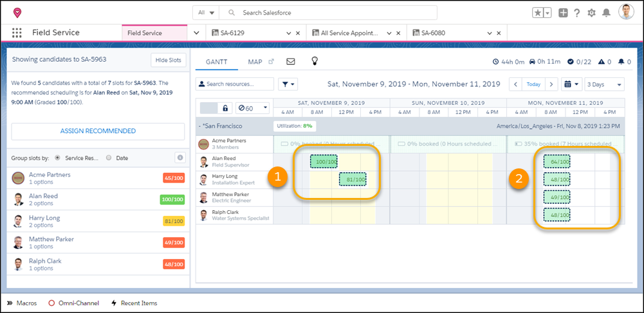Select Alan Reed's 64/100 Monday slot

point(557,161)
